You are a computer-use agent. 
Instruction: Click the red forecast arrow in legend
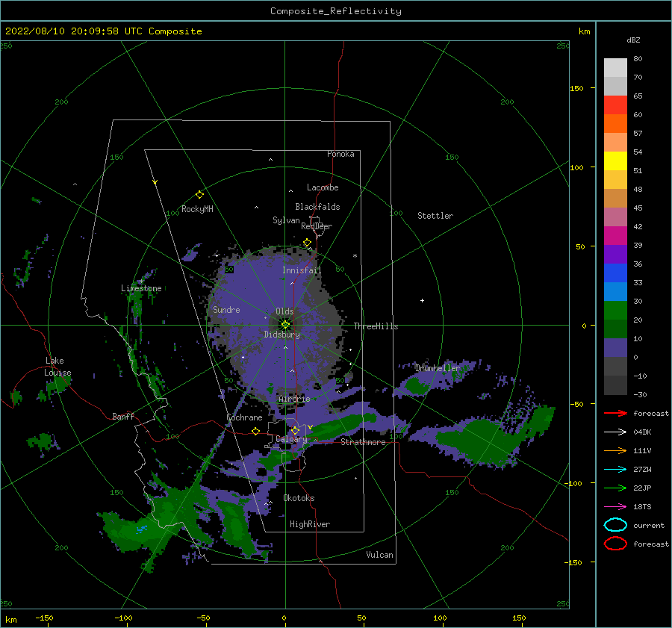615,413
